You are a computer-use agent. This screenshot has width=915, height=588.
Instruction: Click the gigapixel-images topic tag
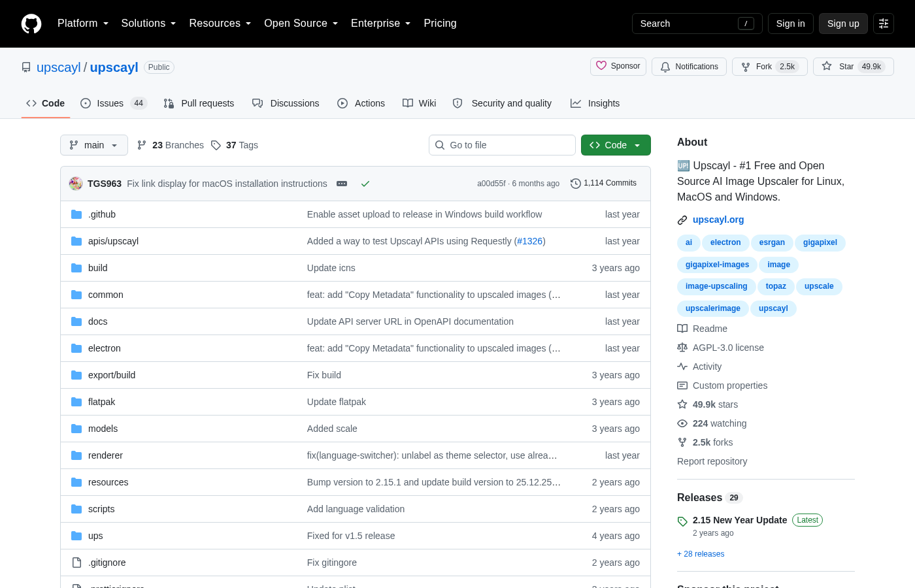717,265
